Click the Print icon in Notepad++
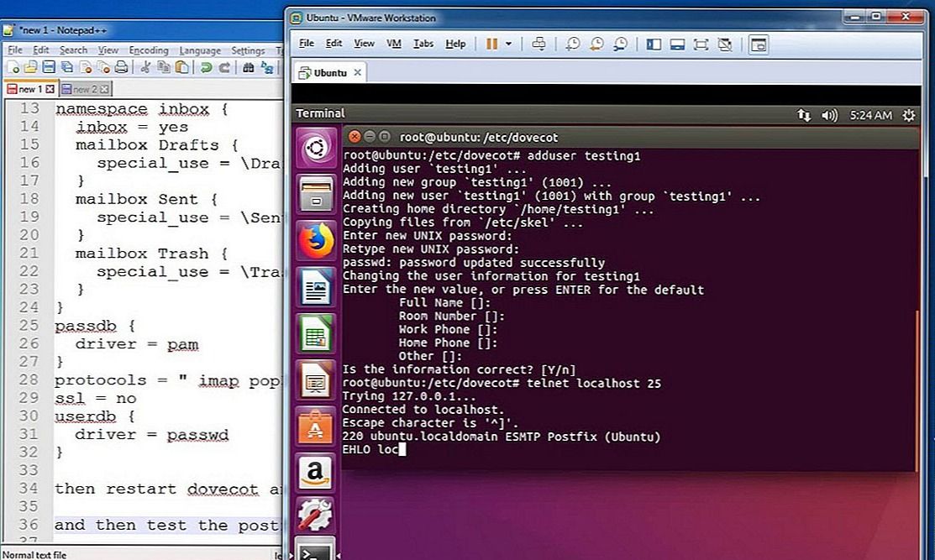 coord(121,67)
